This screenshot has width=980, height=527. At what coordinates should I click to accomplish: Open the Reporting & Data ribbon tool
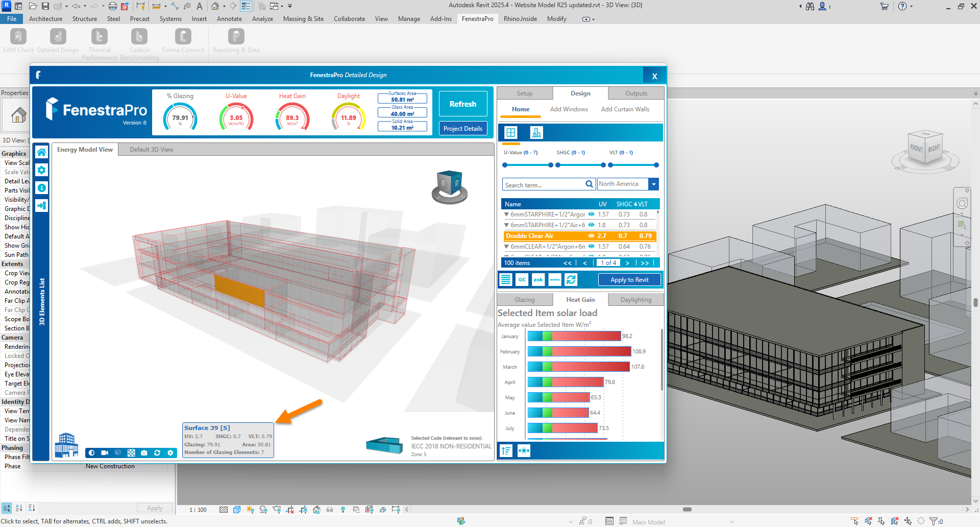236,41
